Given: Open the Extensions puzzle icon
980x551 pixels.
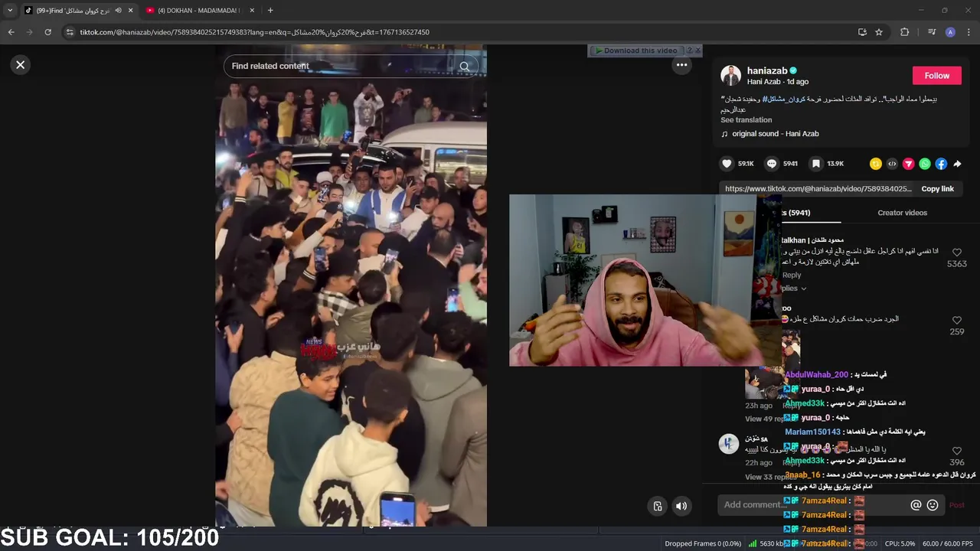Looking at the screenshot, I should point(904,32).
